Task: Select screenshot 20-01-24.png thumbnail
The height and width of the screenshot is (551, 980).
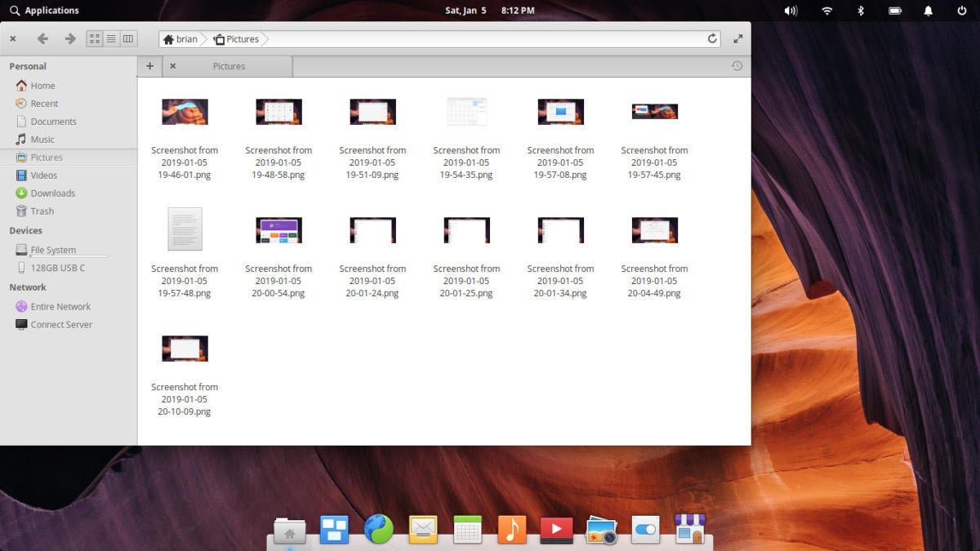Action: [x=372, y=230]
